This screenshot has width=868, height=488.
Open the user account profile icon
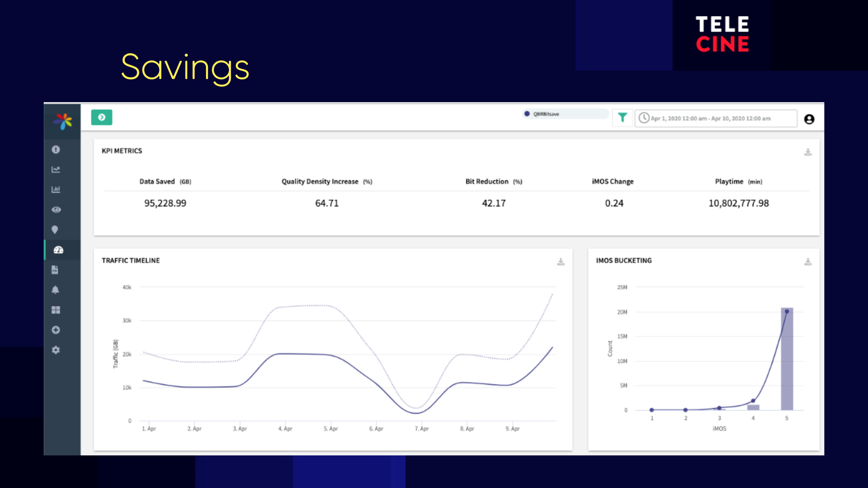[809, 119]
